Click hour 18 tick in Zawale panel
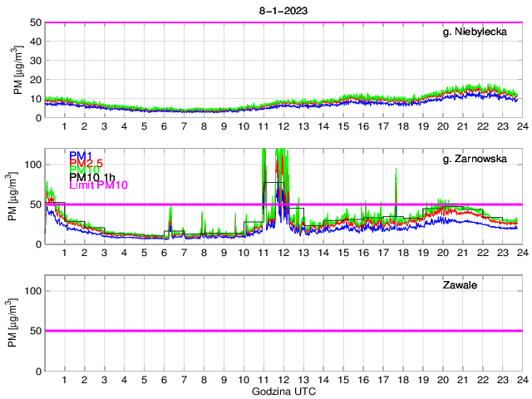Image resolution: width=532 pixels, height=399 pixels. click(x=403, y=379)
